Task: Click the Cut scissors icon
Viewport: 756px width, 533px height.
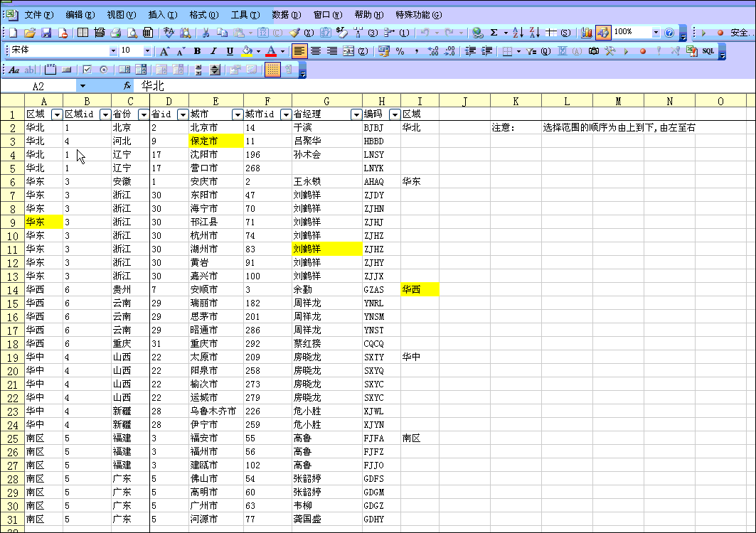Action: coord(205,33)
